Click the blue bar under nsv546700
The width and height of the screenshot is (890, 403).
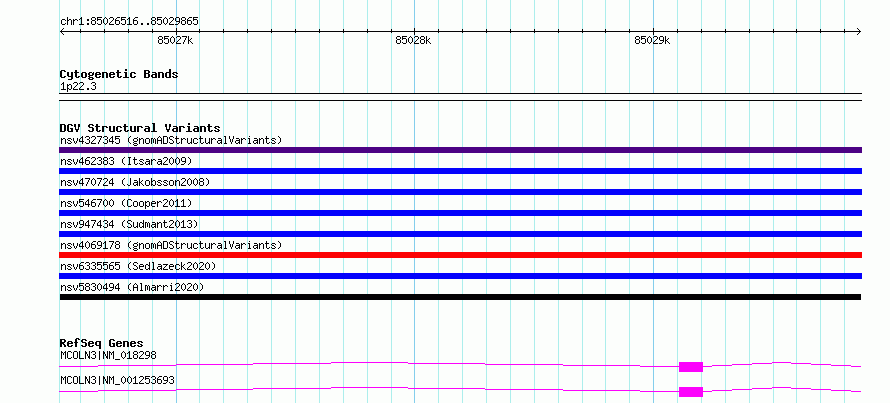(x=460, y=213)
